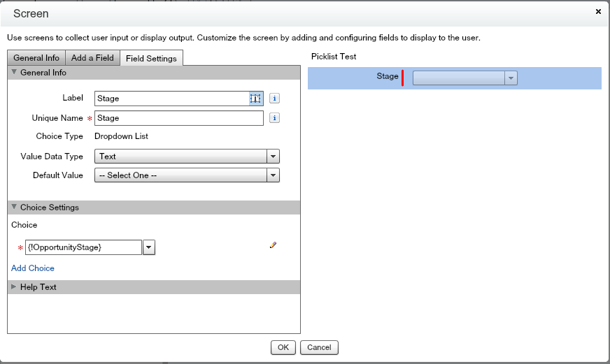
Task: Expand the Help Text section
Action: (38, 287)
